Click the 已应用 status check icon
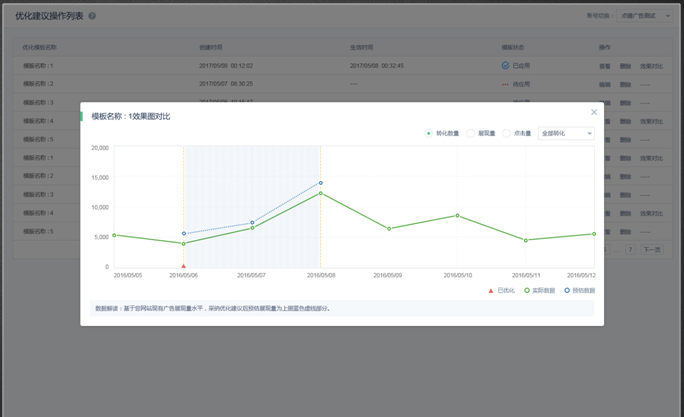This screenshot has width=684, height=417. tap(505, 66)
